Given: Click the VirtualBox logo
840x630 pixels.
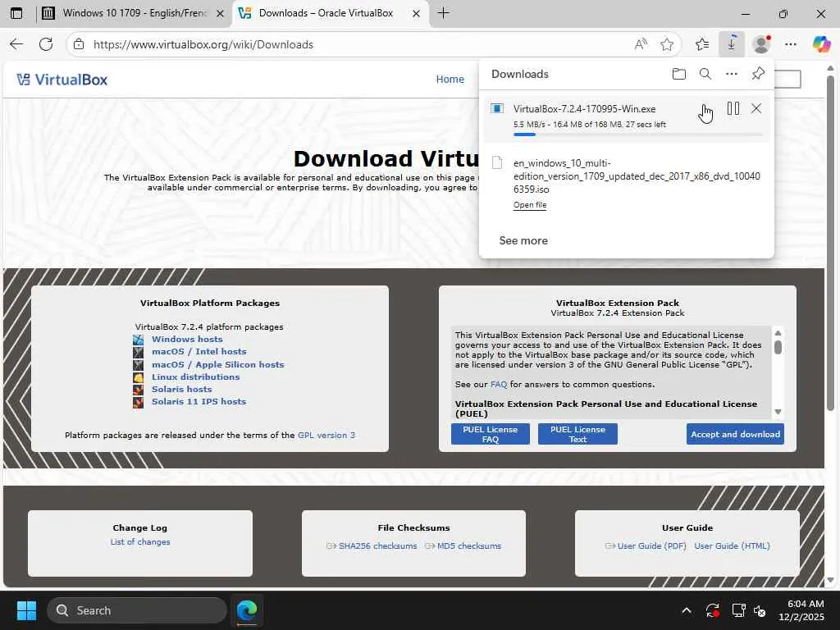Looking at the screenshot, I should [x=62, y=80].
